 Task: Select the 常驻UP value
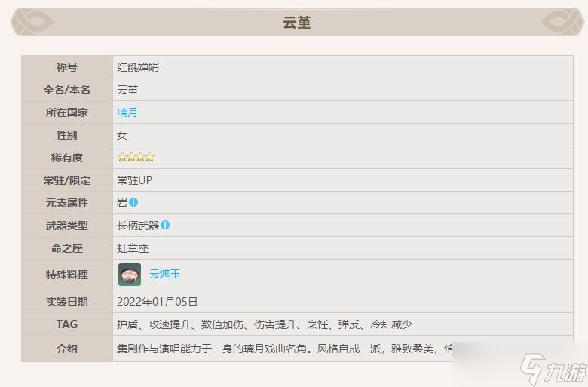[134, 180]
